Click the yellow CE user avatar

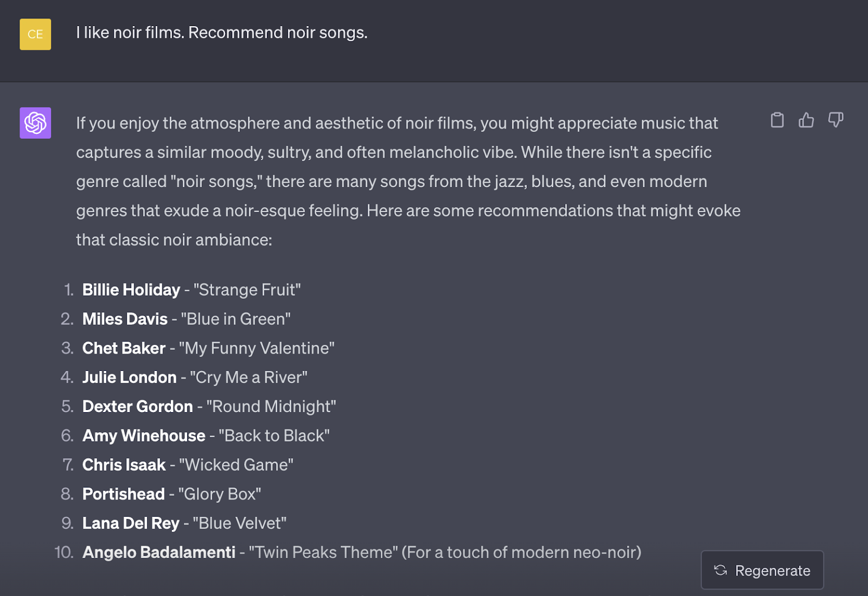coord(35,34)
